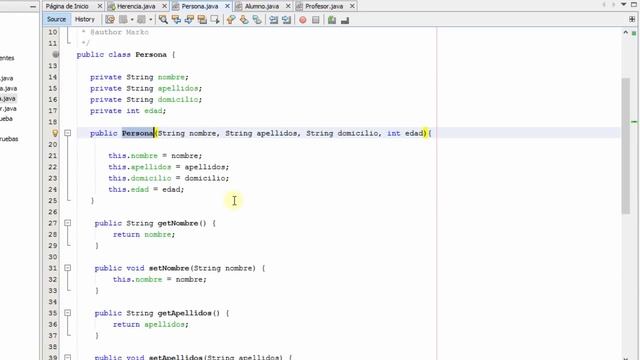
Task: Open the Página de Inicio tab
Action: pyautogui.click(x=67, y=6)
